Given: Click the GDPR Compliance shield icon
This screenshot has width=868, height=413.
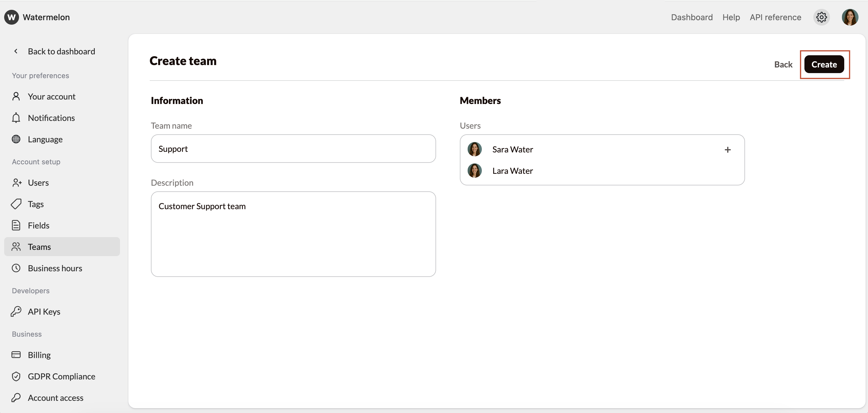Looking at the screenshot, I should point(16,376).
